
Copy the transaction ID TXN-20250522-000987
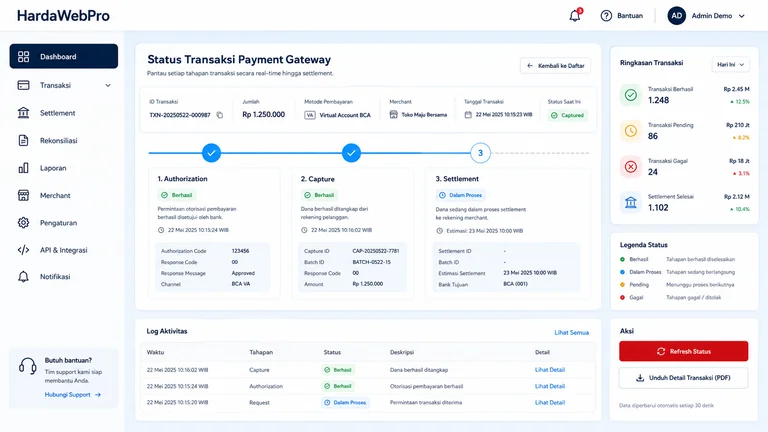219,115
